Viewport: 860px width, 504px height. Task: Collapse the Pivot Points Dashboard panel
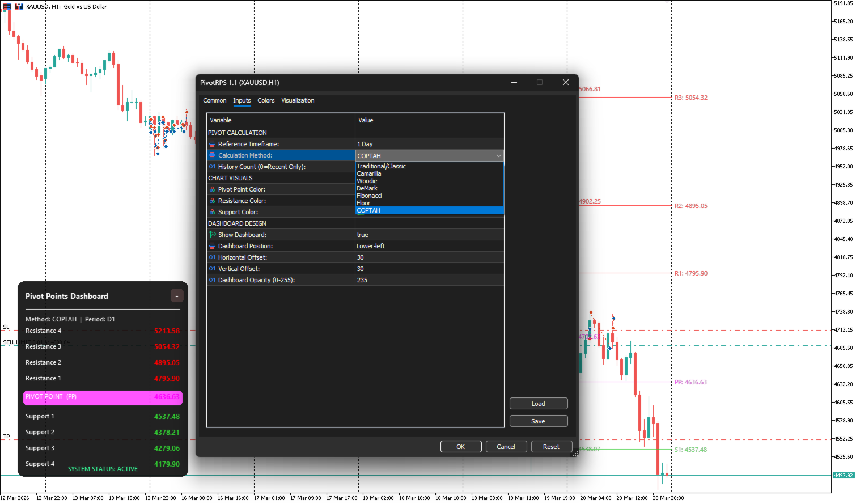(177, 296)
